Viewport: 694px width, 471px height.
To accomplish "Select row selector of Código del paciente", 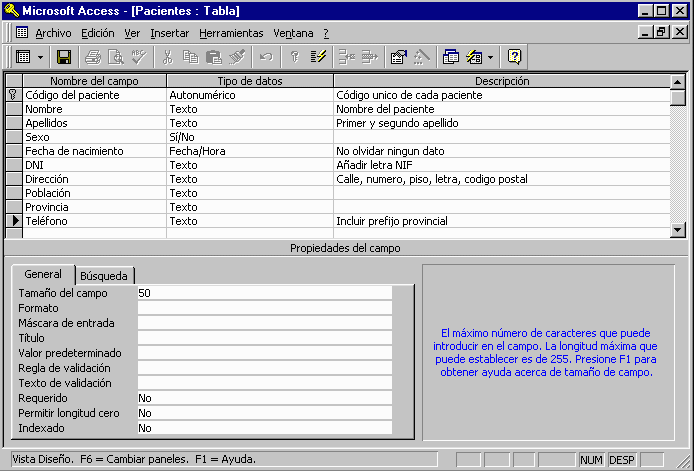I will point(14,95).
